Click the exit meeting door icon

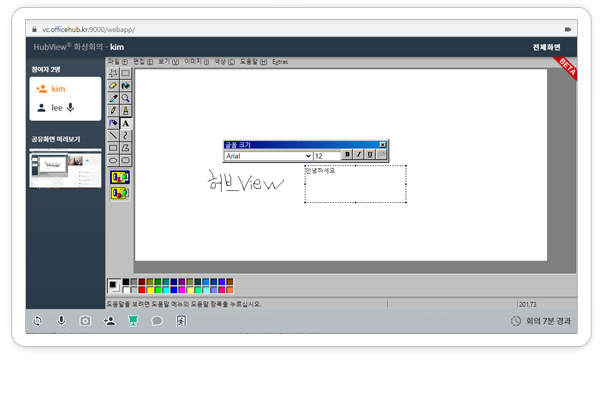pos(181,321)
